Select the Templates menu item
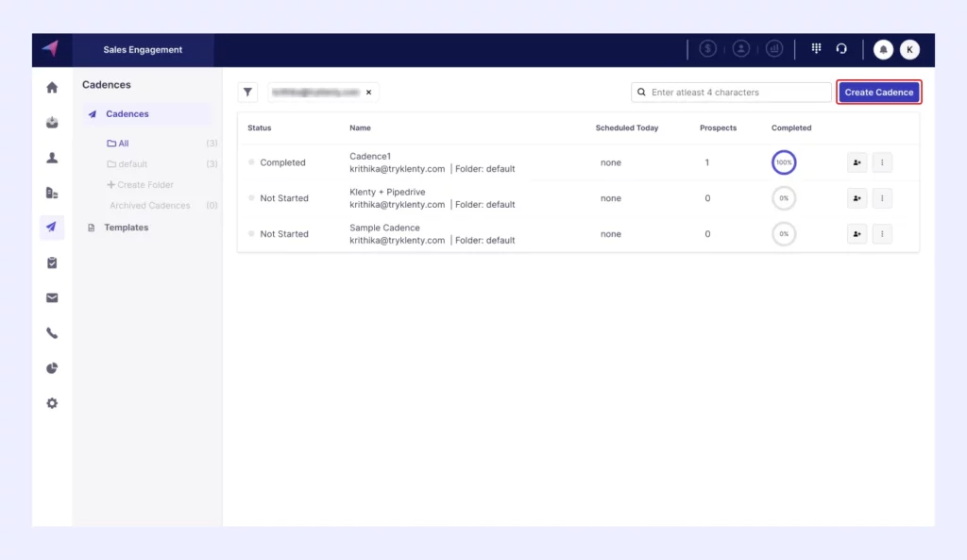This screenshot has height=560, width=967. [126, 228]
